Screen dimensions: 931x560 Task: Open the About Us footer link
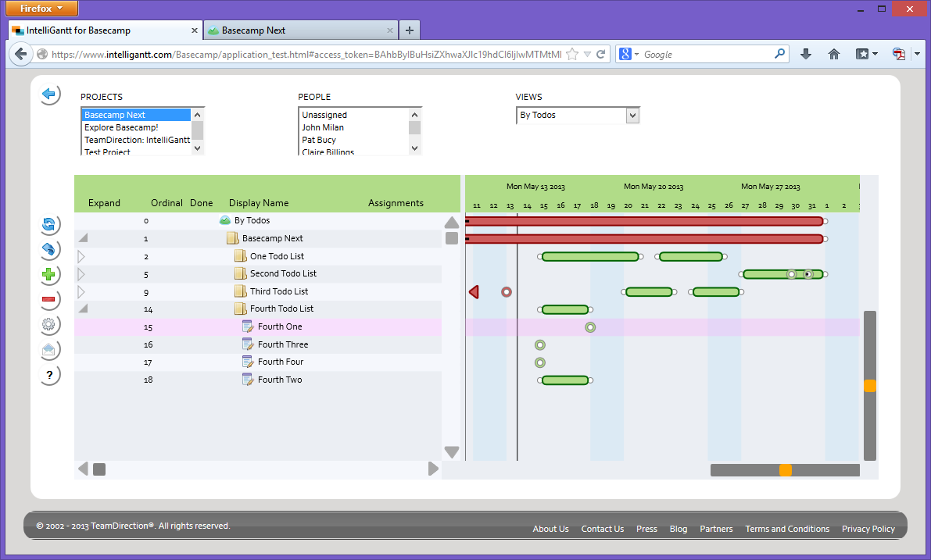(x=550, y=529)
